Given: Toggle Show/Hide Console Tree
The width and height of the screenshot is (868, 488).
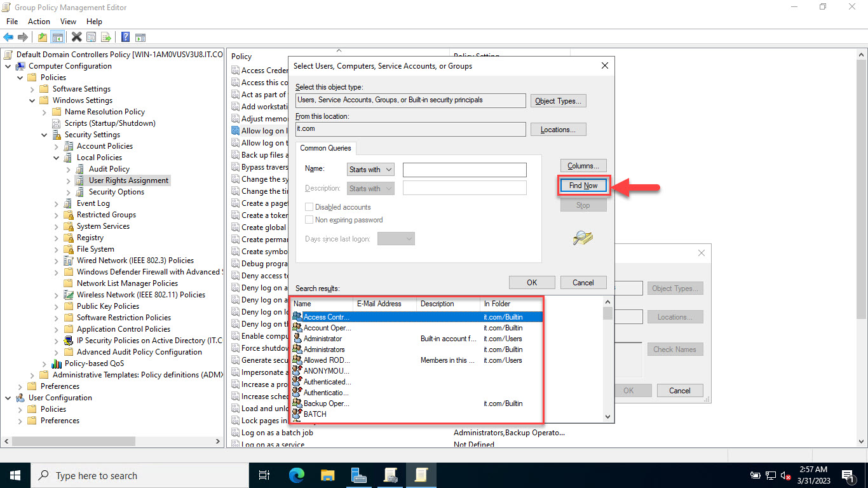Looking at the screenshot, I should pyautogui.click(x=57, y=36).
